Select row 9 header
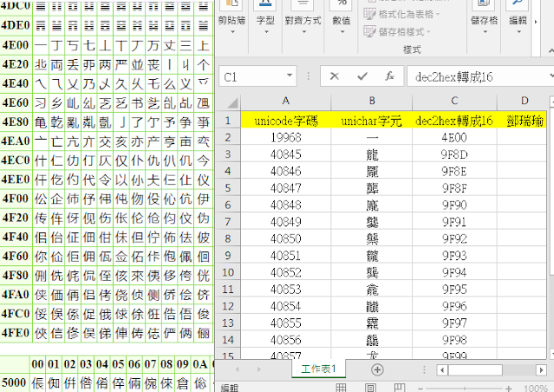Screen dimensions: 554x392 click(228, 256)
